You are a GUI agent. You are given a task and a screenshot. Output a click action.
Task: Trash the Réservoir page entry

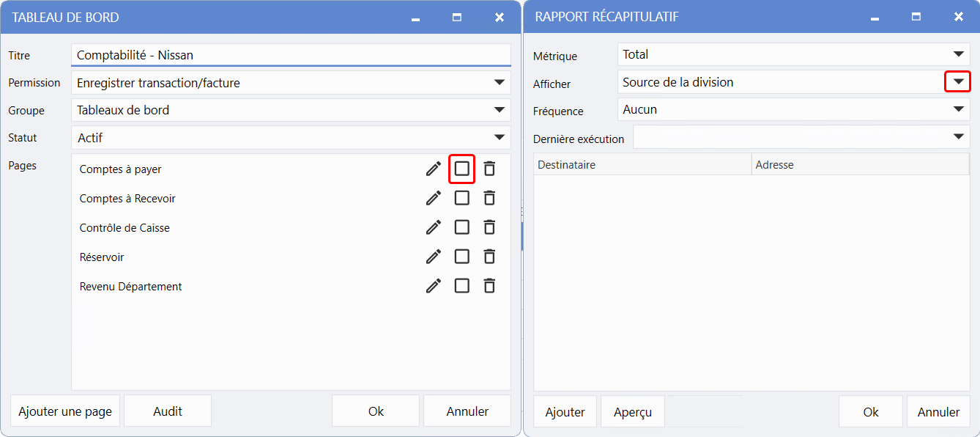click(x=489, y=257)
